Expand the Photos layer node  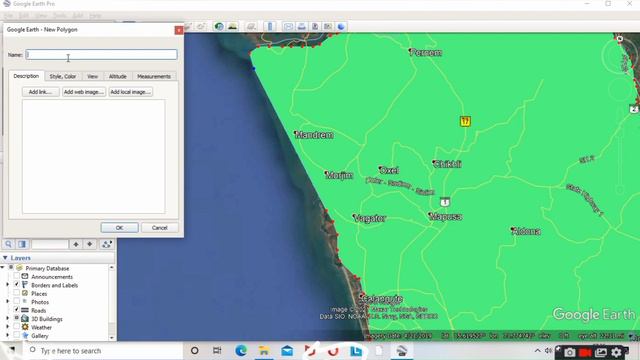pos(7,302)
